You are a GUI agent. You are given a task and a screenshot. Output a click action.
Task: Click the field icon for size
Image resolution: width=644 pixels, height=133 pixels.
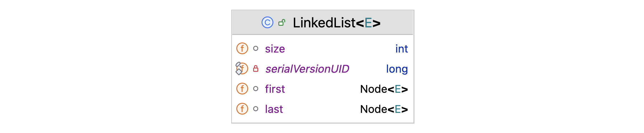pyautogui.click(x=242, y=48)
